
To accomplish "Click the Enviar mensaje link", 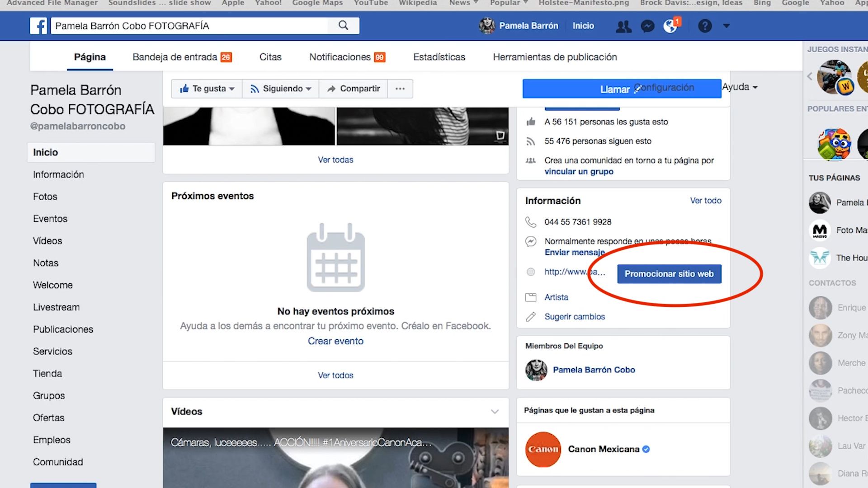I will [575, 253].
